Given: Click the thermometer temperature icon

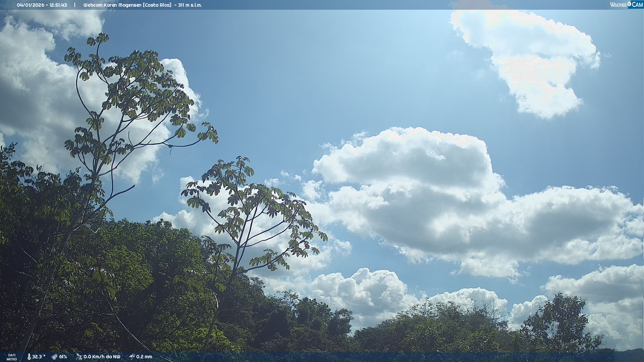Looking at the screenshot, I should [29, 357].
